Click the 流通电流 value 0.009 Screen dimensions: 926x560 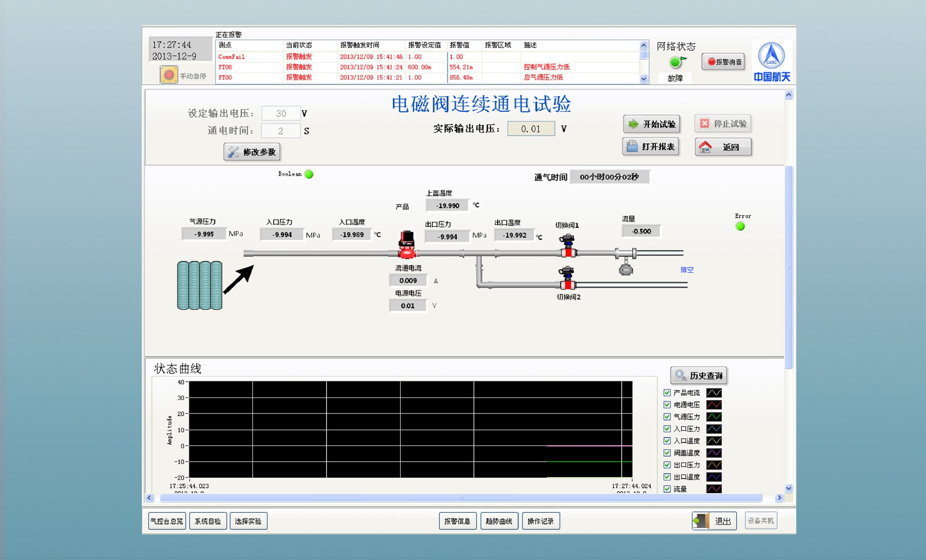click(408, 280)
